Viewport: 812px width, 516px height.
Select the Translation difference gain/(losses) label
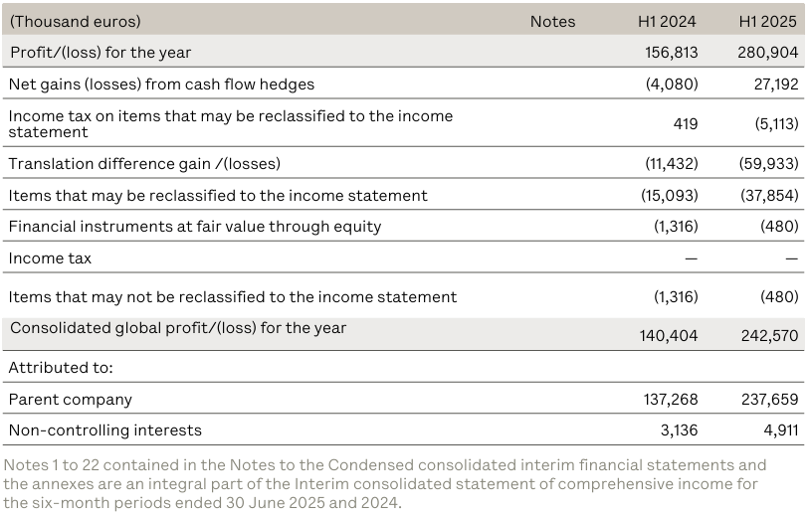[x=144, y=163]
